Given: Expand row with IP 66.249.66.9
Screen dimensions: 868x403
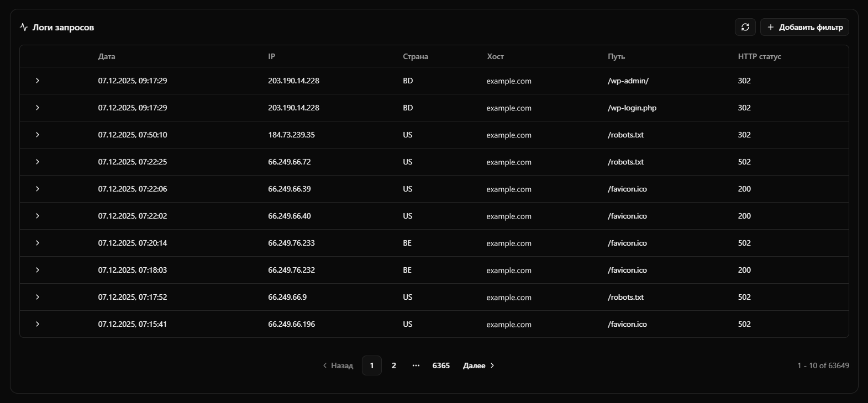Looking at the screenshot, I should 38,297.
